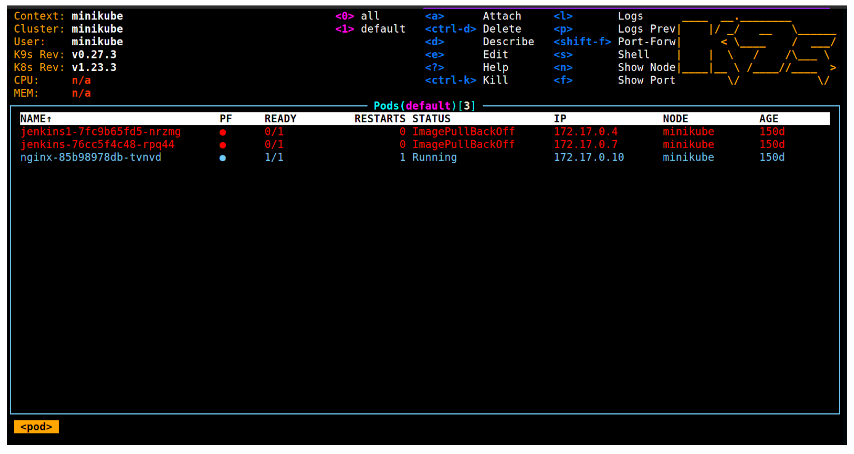The width and height of the screenshot is (854, 454).
Task: Select pod jenkins1-7fc9b65fd5-nrzmg
Action: click(x=101, y=132)
